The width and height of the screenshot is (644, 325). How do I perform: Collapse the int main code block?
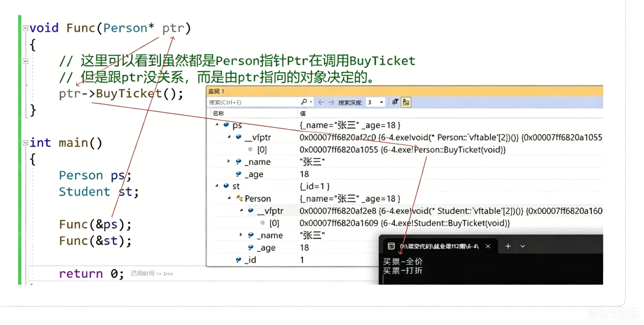pos(25,143)
